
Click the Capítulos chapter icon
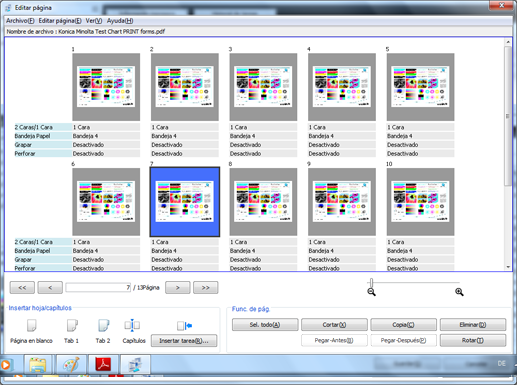pyautogui.click(x=132, y=325)
